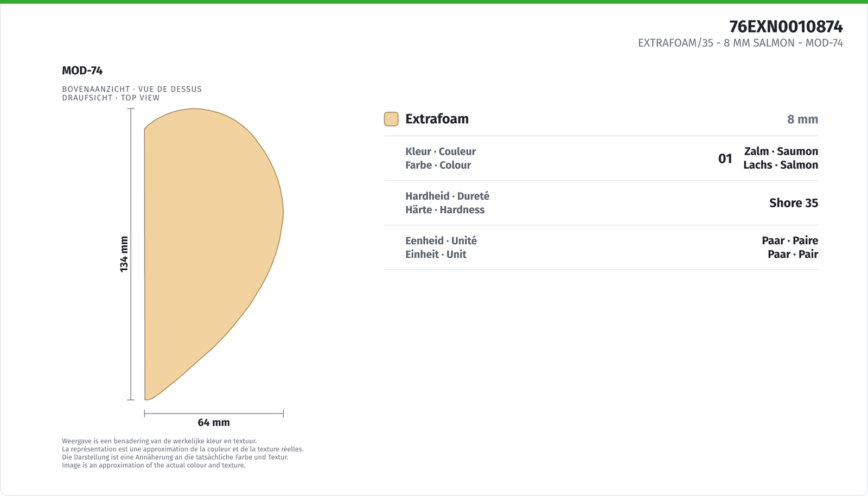Select the Extrafoam material title

tap(437, 119)
